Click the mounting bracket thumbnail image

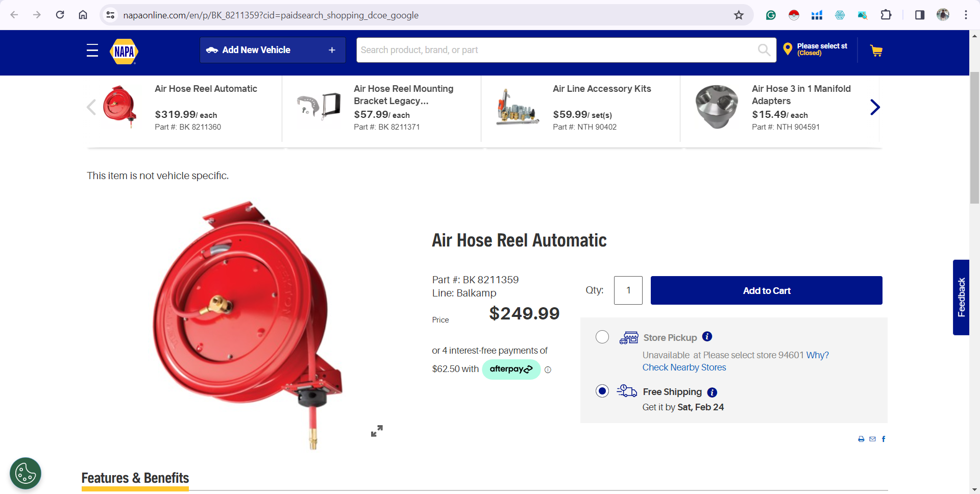319,106
